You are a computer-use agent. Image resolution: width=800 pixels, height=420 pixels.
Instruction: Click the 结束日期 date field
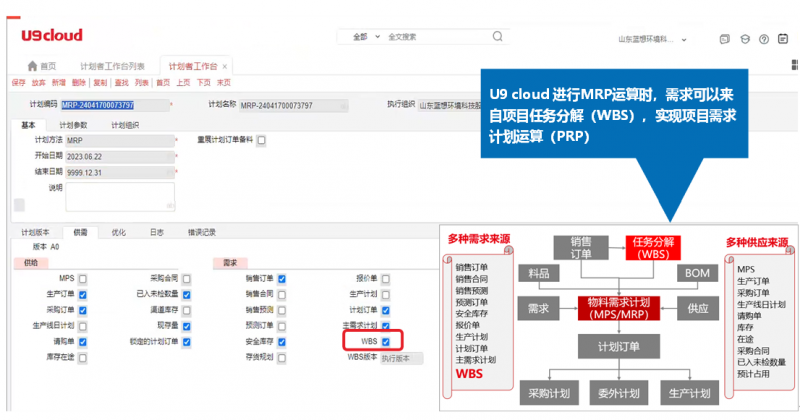point(120,172)
